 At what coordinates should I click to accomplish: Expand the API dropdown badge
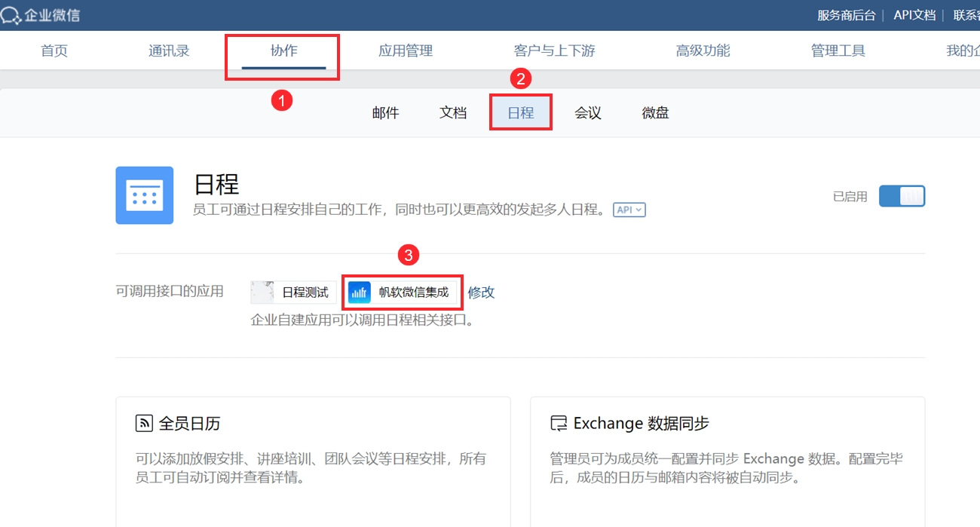[629, 210]
